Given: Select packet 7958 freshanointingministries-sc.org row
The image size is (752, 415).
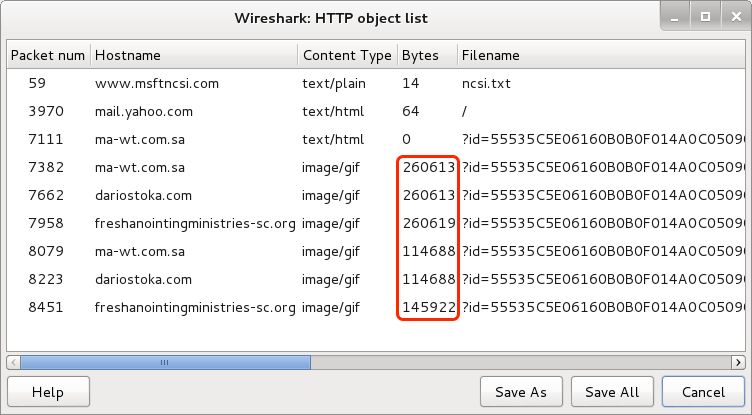Looking at the screenshot, I should (376, 223).
